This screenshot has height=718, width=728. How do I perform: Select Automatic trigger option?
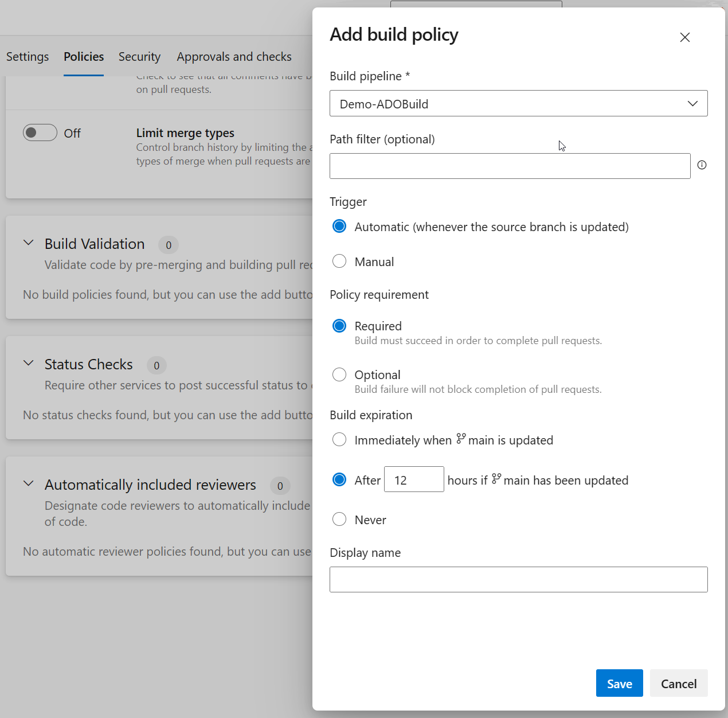tap(339, 226)
